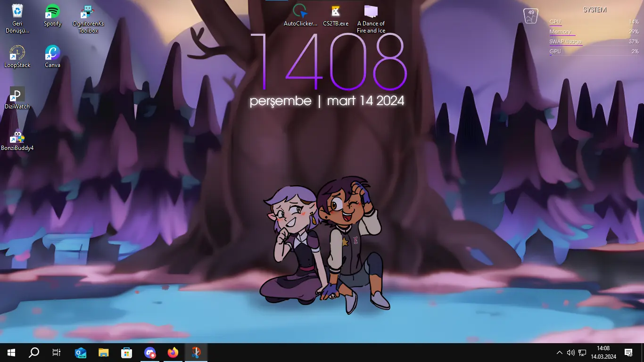644x362 pixels.
Task: Launch Outlook from the taskbar
Action: [81, 353]
